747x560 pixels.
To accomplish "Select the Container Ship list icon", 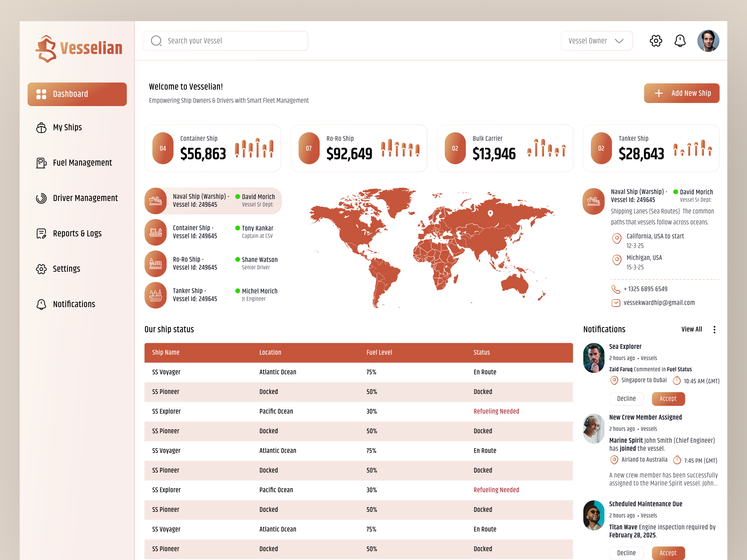I will coord(156,232).
